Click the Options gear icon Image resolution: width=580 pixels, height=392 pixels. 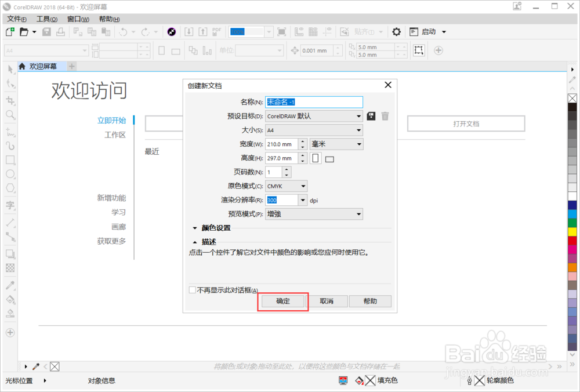[396, 32]
